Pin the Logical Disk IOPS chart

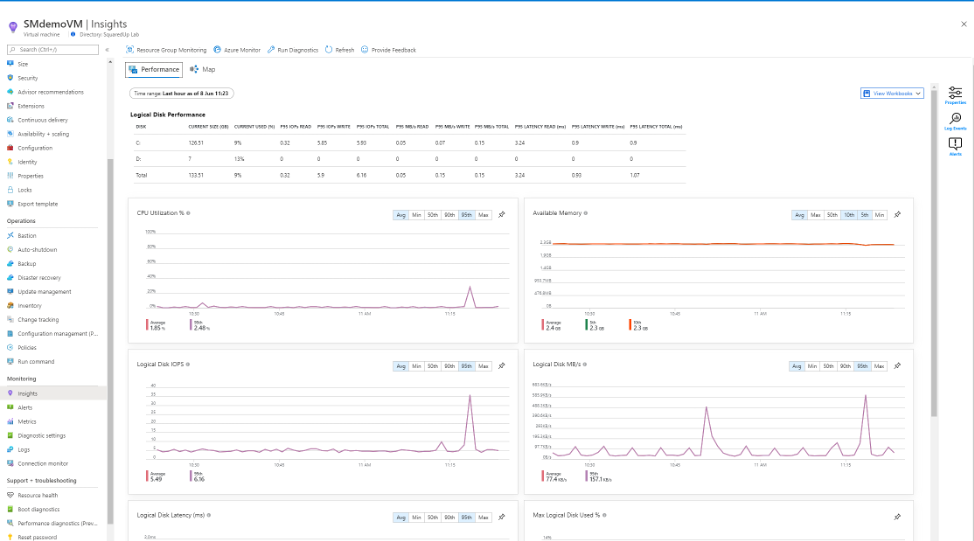coord(502,366)
